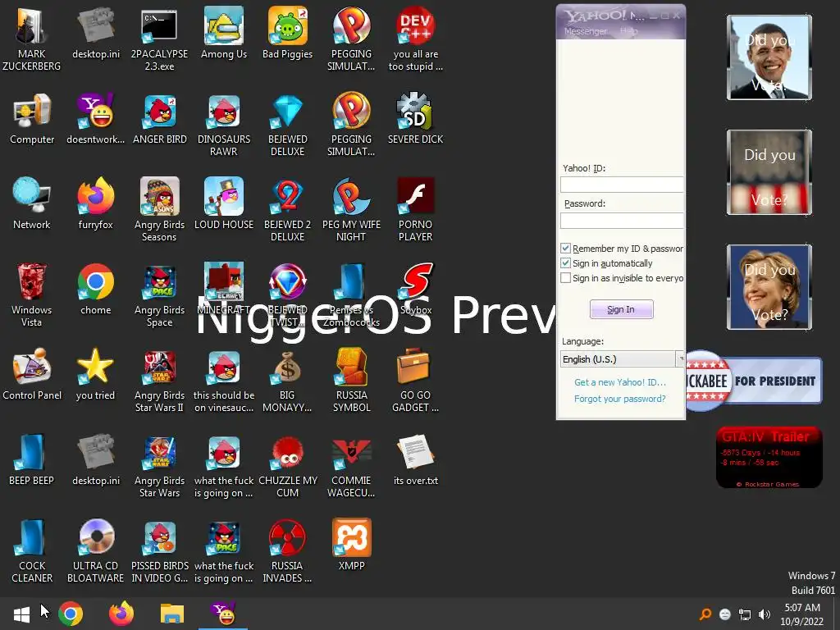
Task: Click the 'Forgot your password?' link
Action: tap(620, 399)
